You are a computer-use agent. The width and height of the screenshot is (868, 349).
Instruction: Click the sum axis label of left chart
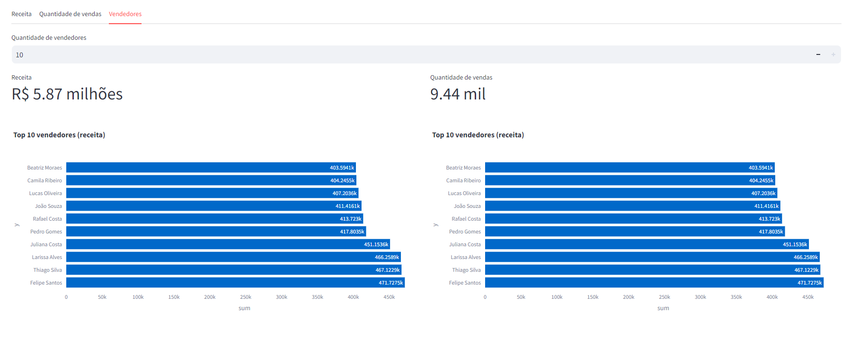[244, 308]
